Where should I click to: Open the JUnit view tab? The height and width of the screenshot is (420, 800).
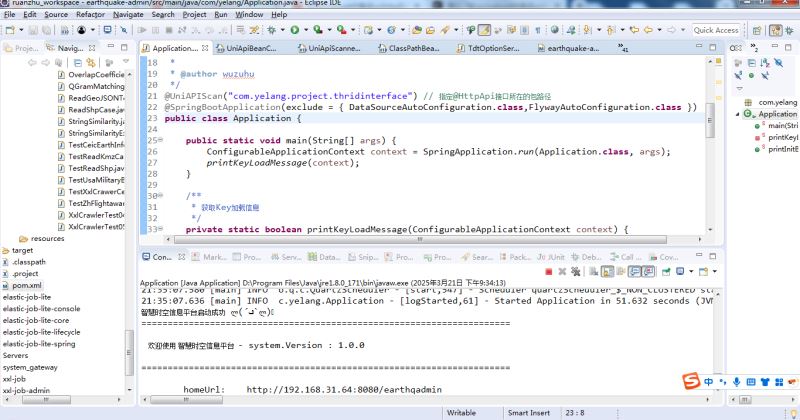(x=551, y=257)
